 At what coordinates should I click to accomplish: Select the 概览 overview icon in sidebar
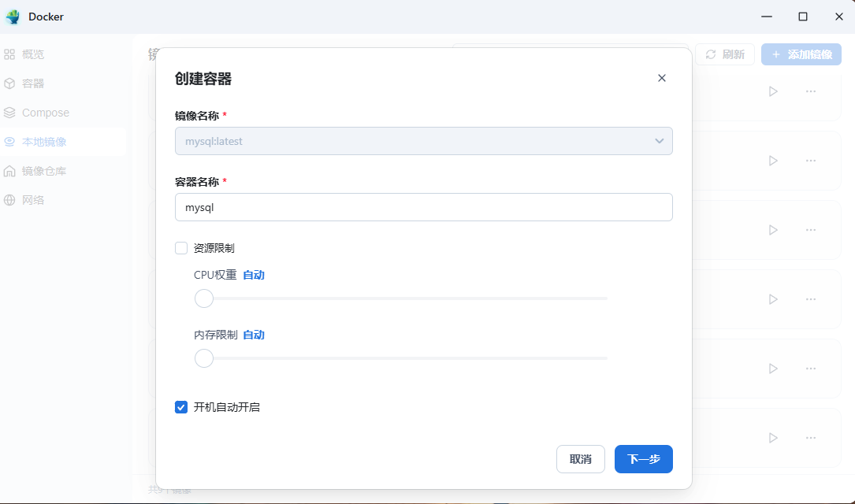click(x=11, y=54)
